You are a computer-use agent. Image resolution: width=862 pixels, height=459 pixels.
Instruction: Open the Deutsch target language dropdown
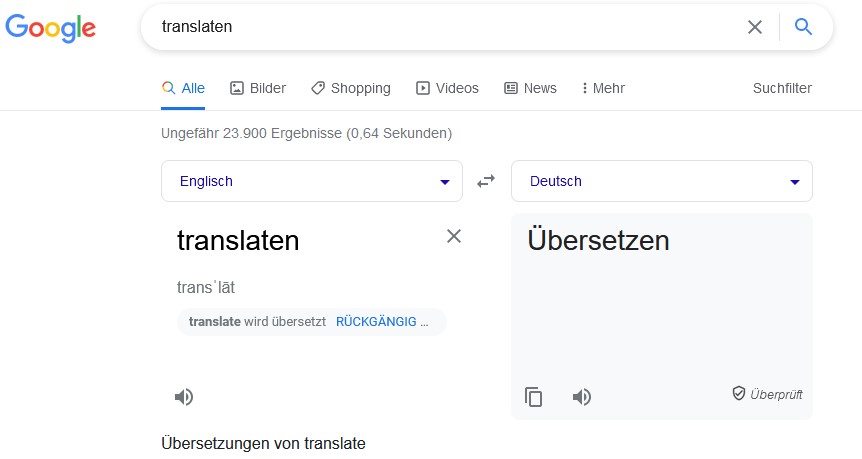tap(661, 181)
